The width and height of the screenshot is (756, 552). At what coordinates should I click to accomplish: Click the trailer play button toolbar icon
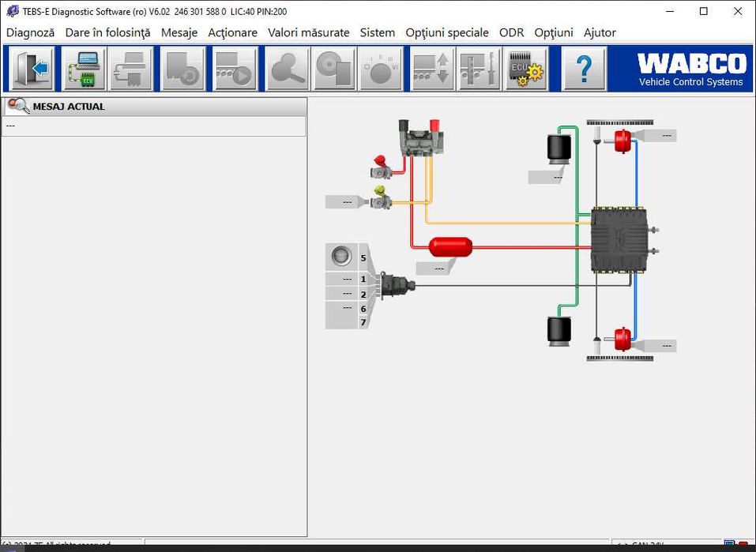(x=235, y=69)
